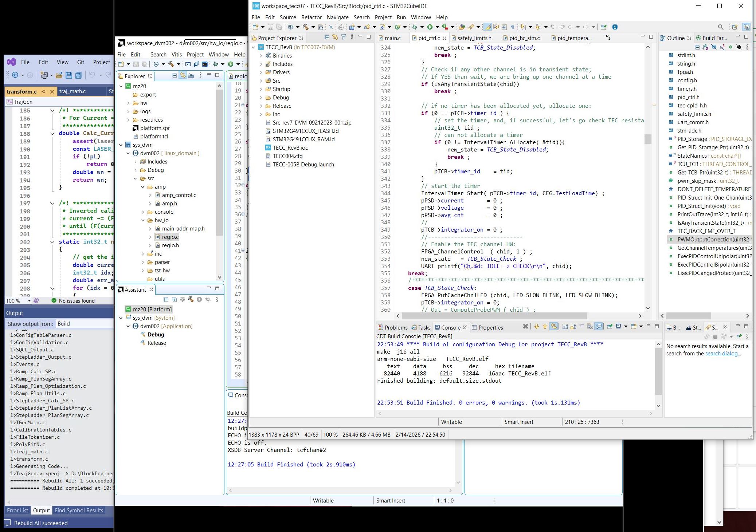Click the toolbar search magnifier icon
The image size is (756, 532).
click(720, 27)
